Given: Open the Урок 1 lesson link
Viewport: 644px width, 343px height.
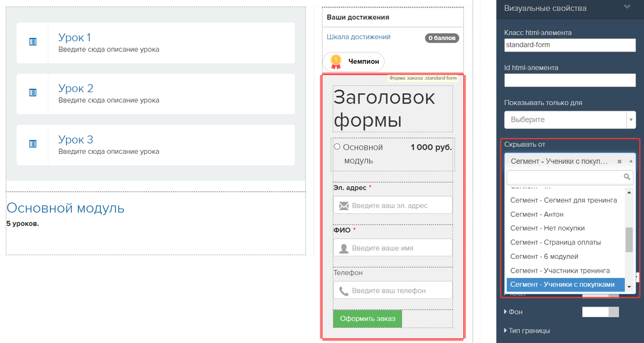Looking at the screenshot, I should tap(75, 38).
